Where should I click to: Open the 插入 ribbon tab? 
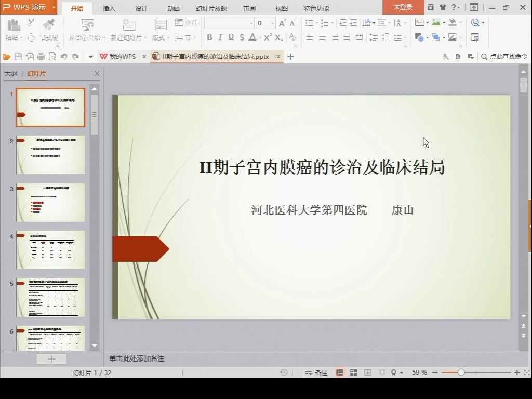pyautogui.click(x=109, y=8)
